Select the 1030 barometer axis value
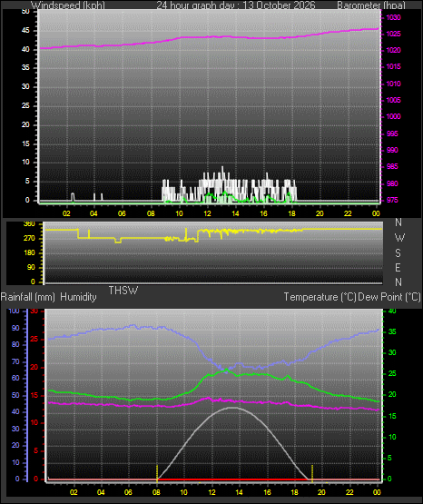423x504 pixels. (x=393, y=17)
